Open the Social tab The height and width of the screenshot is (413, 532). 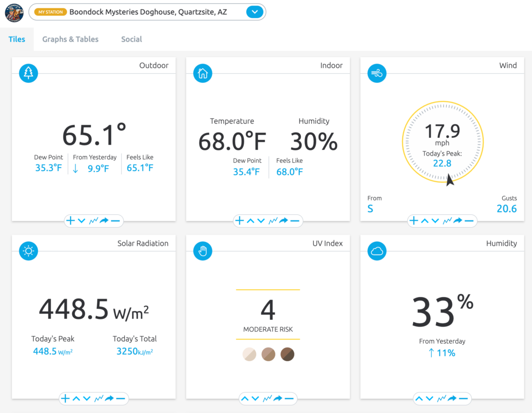(131, 39)
